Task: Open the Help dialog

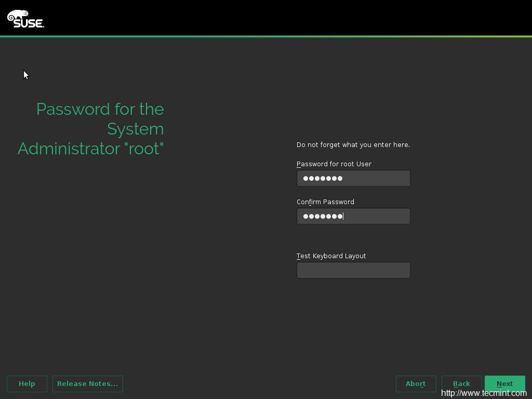Action: coord(27,384)
